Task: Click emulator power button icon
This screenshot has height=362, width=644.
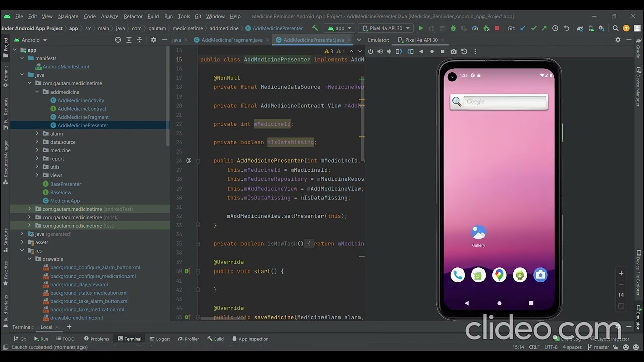Action: pos(371,51)
